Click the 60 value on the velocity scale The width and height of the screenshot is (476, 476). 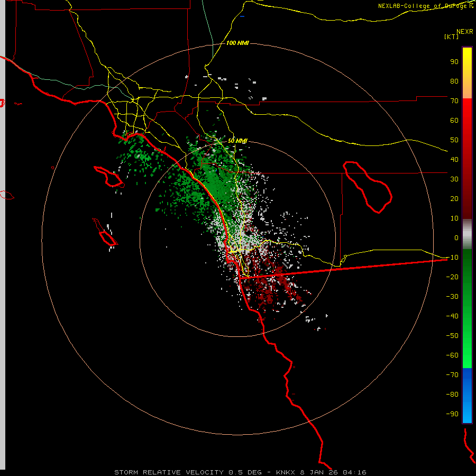click(454, 121)
